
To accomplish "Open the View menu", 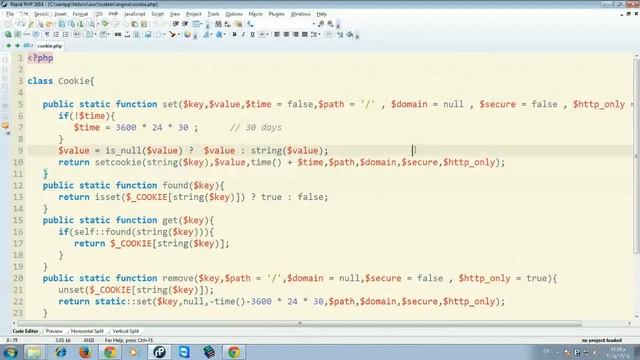I will 175,14.
